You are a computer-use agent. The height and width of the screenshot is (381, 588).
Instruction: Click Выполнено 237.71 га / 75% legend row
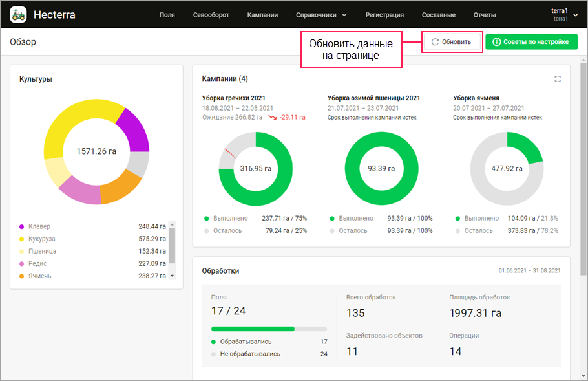coord(255,219)
